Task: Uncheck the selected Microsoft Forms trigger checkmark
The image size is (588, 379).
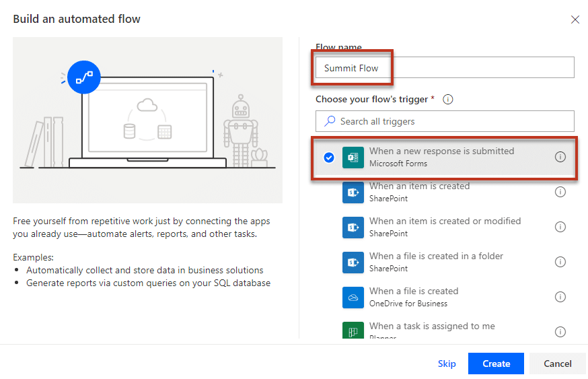Action: coord(328,157)
